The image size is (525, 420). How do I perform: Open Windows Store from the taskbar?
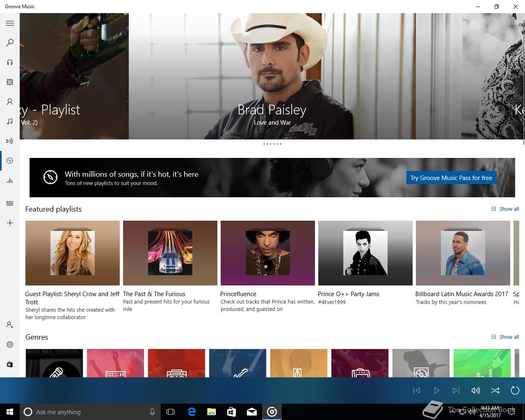(x=232, y=412)
